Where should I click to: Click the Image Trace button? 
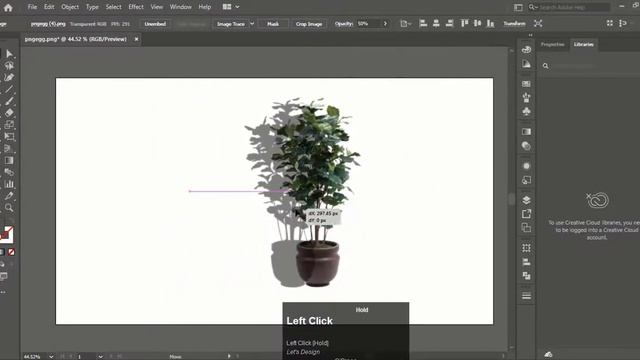tap(231, 24)
